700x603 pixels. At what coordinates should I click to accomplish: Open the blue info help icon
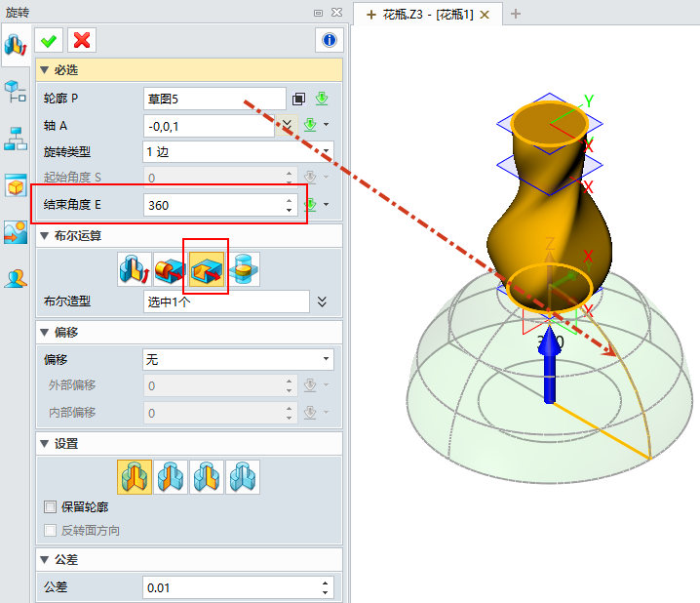coord(330,40)
